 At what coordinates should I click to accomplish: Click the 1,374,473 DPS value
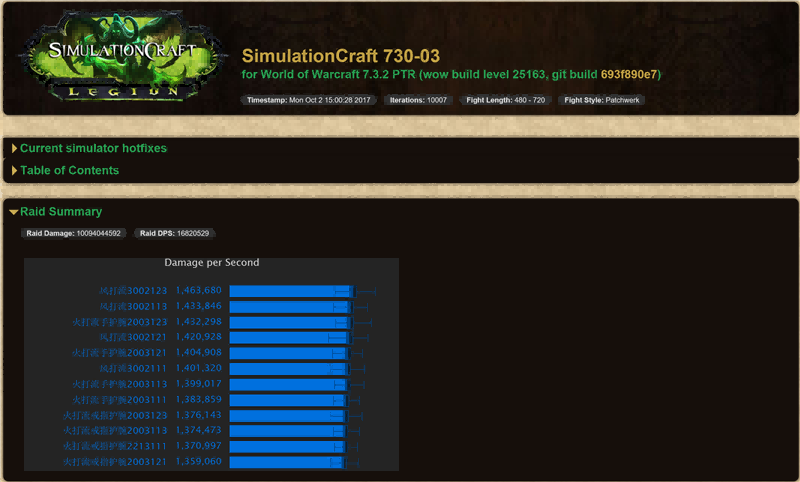pyautogui.click(x=199, y=430)
